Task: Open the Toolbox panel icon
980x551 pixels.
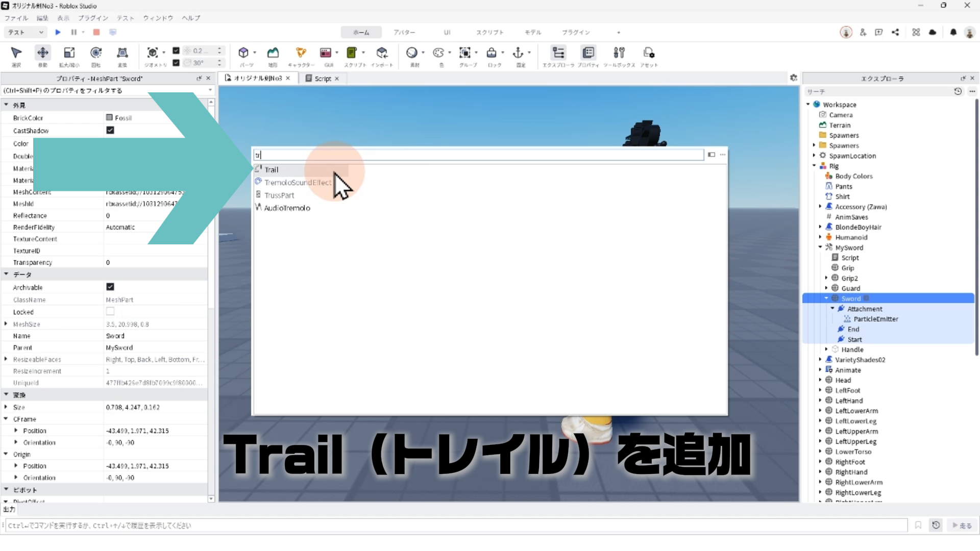Action: 619,53
